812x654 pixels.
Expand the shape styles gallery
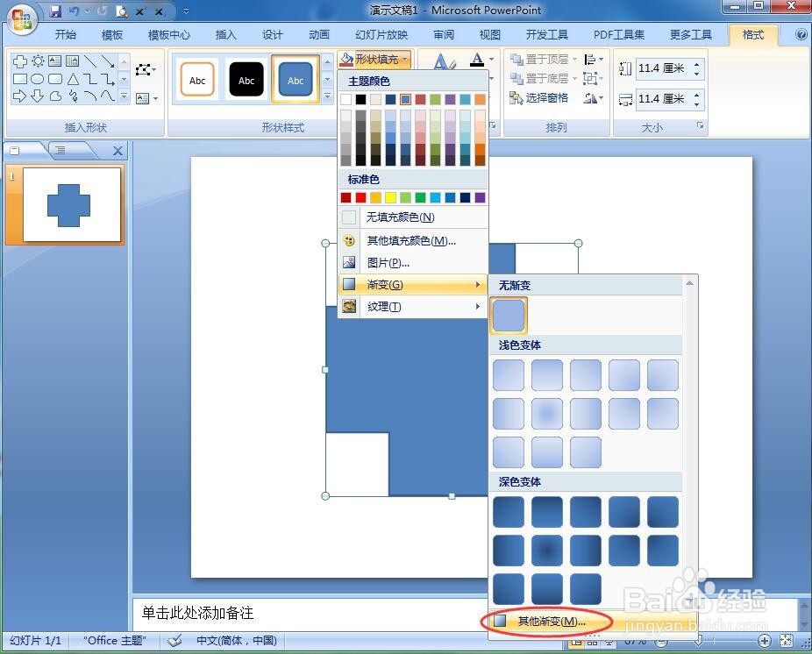pos(327,96)
